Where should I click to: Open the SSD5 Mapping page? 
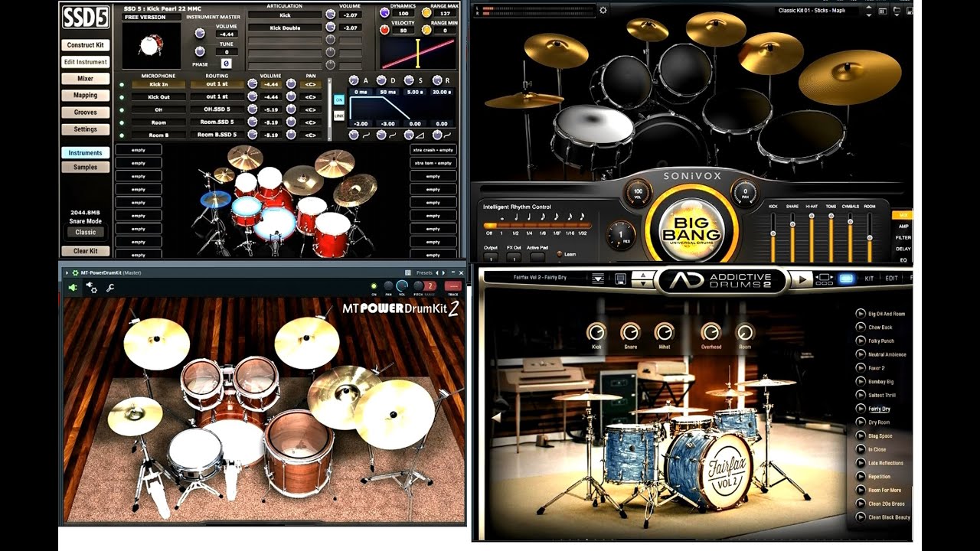[86, 96]
